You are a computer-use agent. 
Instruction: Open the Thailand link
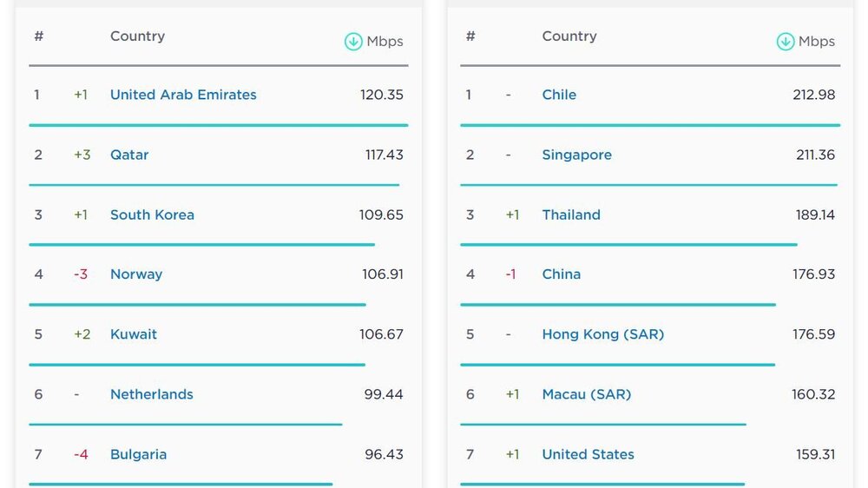click(x=571, y=214)
